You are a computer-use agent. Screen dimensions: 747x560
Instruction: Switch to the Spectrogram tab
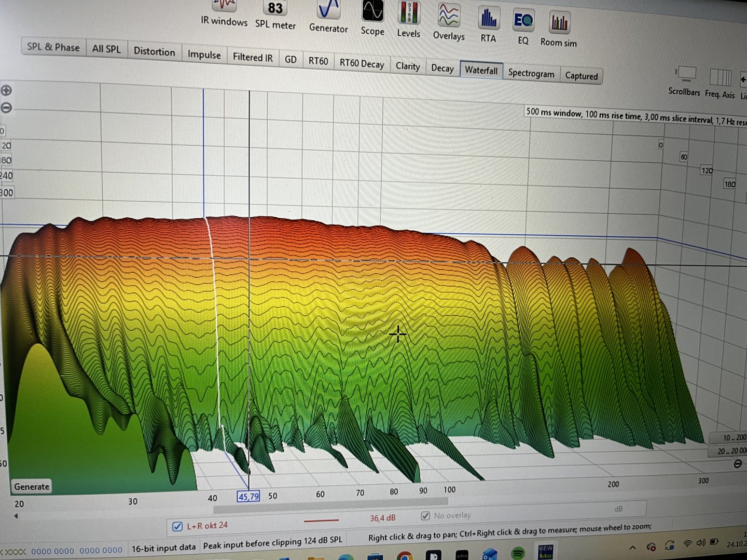point(531,73)
